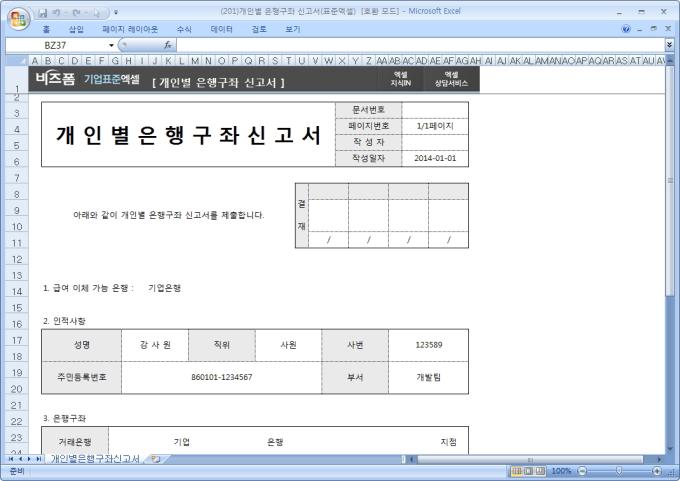
Task: Click the horizontal scrollbar right arrow
Action: click(659, 459)
